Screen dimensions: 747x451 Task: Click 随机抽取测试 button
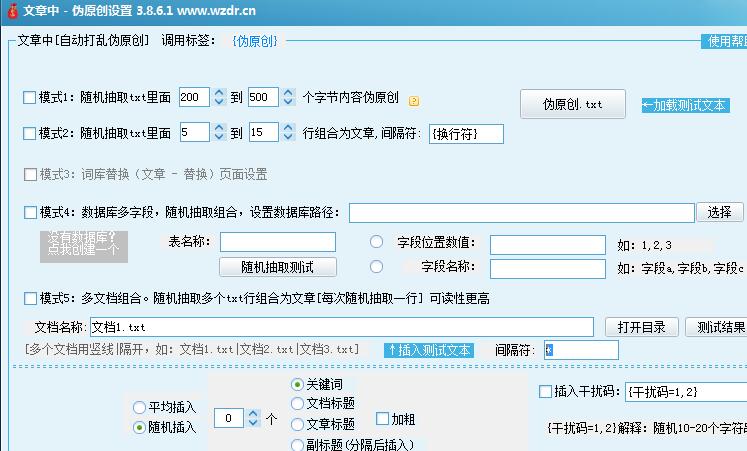point(278,267)
